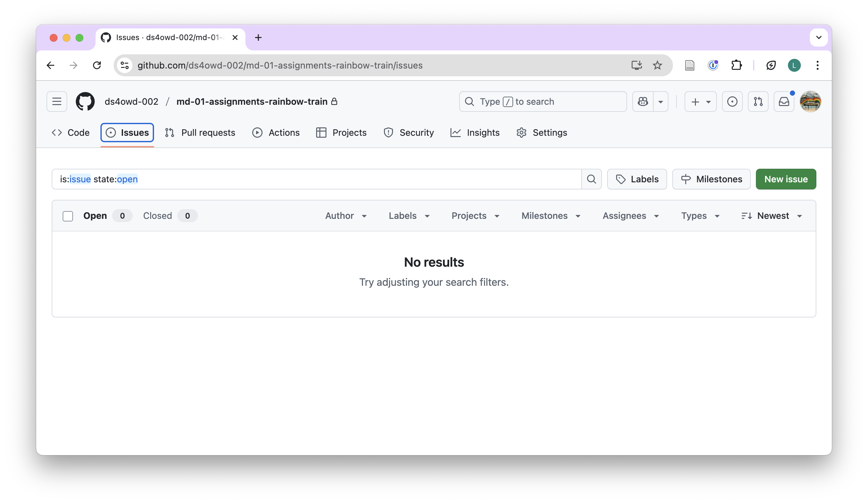Open the browser extensions puzzle icon
Viewport: 868px width, 503px height.
pos(736,65)
